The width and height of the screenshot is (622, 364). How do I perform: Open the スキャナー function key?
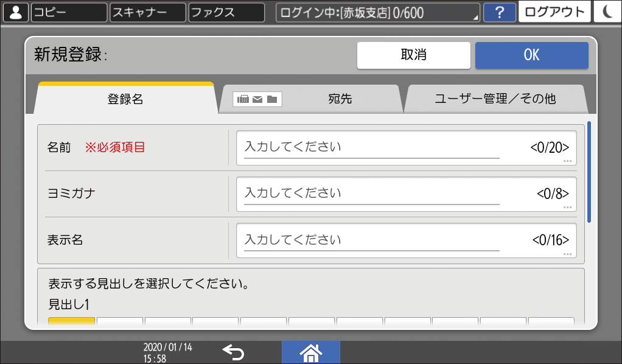pyautogui.click(x=147, y=12)
